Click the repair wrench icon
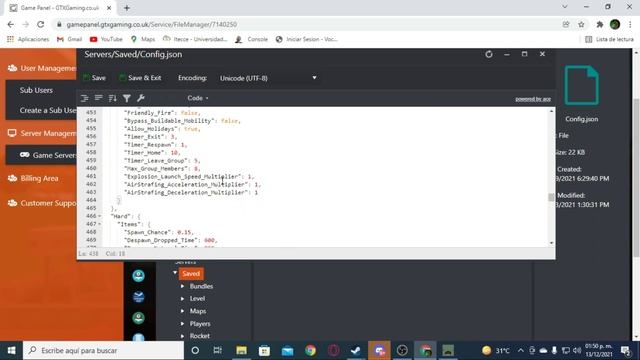This screenshot has height=360, width=640. pyautogui.click(x=141, y=98)
